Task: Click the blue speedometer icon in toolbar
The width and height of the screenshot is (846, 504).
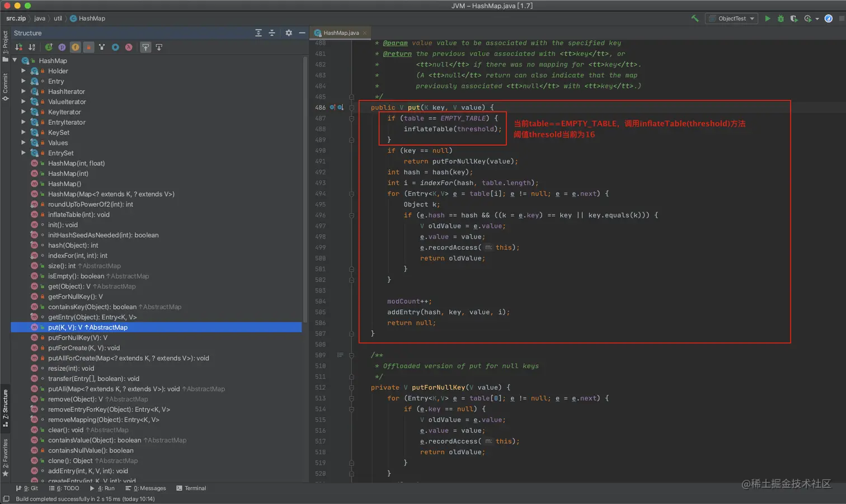Action: [x=829, y=18]
